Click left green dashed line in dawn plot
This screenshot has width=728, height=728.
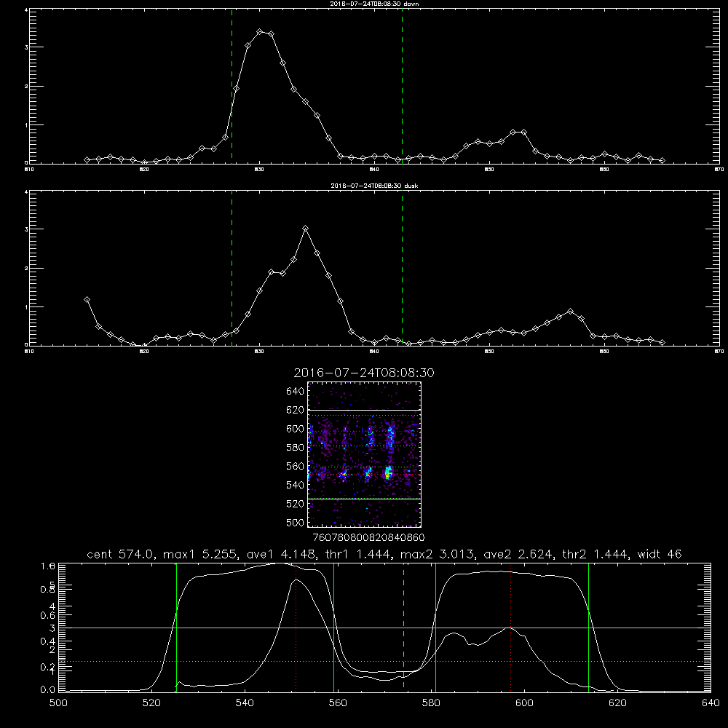(x=232, y=86)
